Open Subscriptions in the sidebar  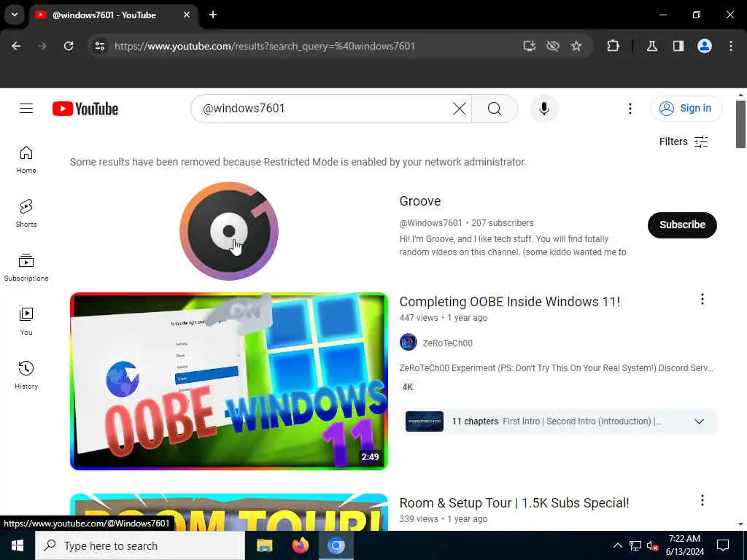click(x=26, y=267)
